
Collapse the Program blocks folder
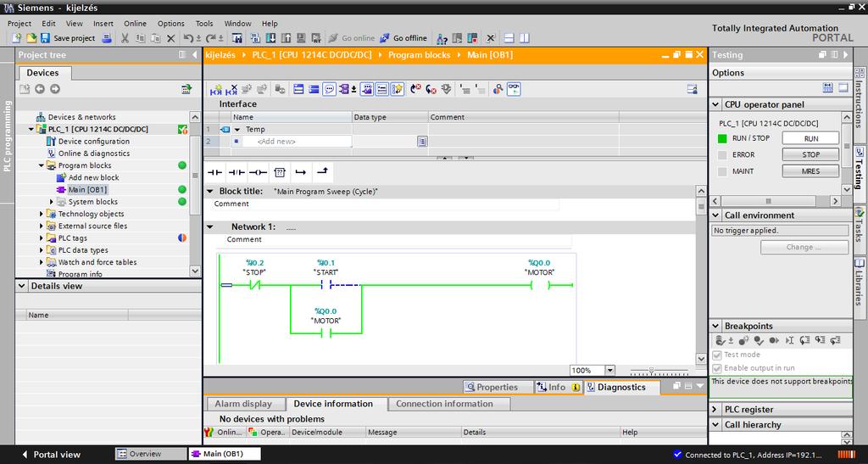coord(41,165)
